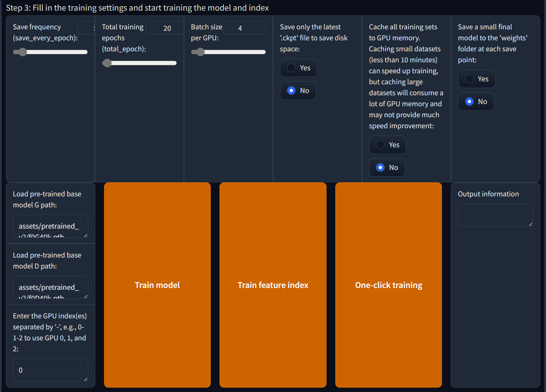This screenshot has height=392, width=546.
Task: Select No for saving small final model
Action: coord(469,101)
